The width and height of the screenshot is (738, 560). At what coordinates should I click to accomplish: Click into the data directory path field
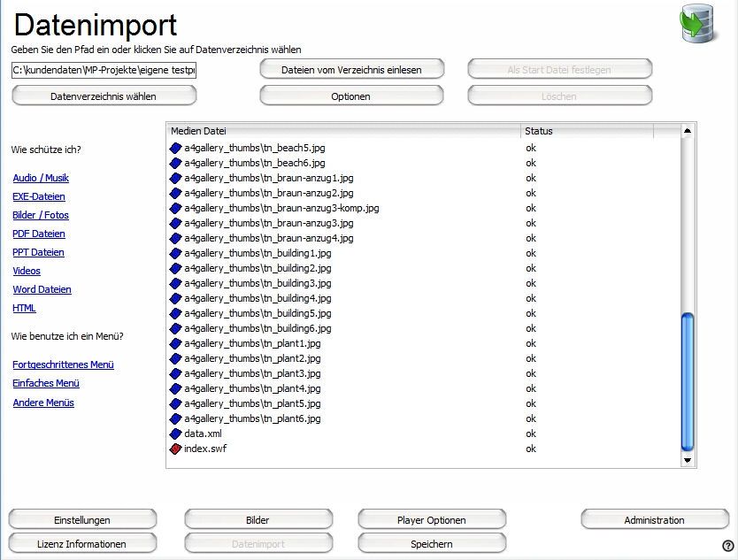tap(104, 69)
